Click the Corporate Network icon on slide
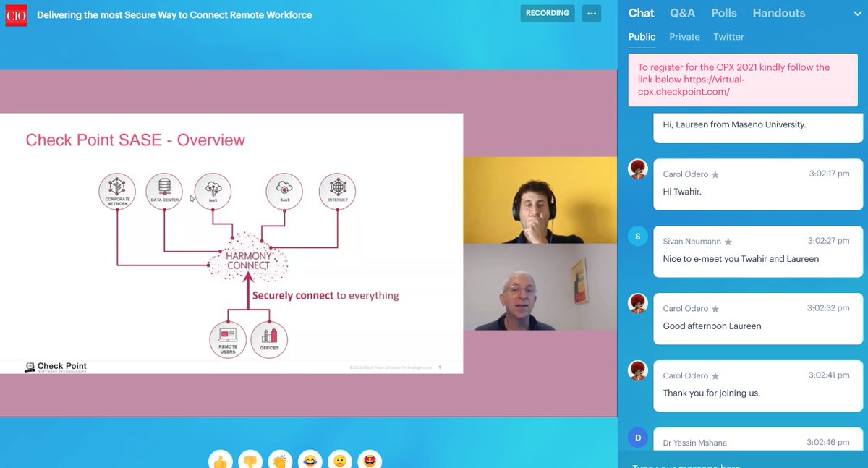 [117, 191]
